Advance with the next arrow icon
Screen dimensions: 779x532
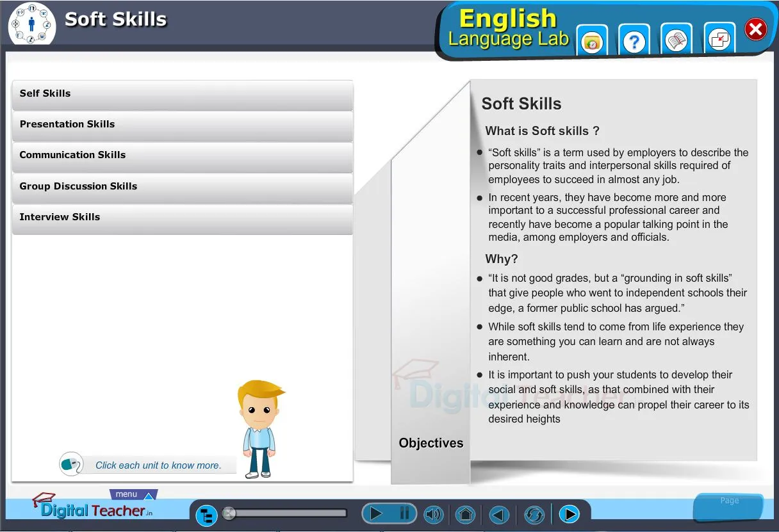point(569,514)
